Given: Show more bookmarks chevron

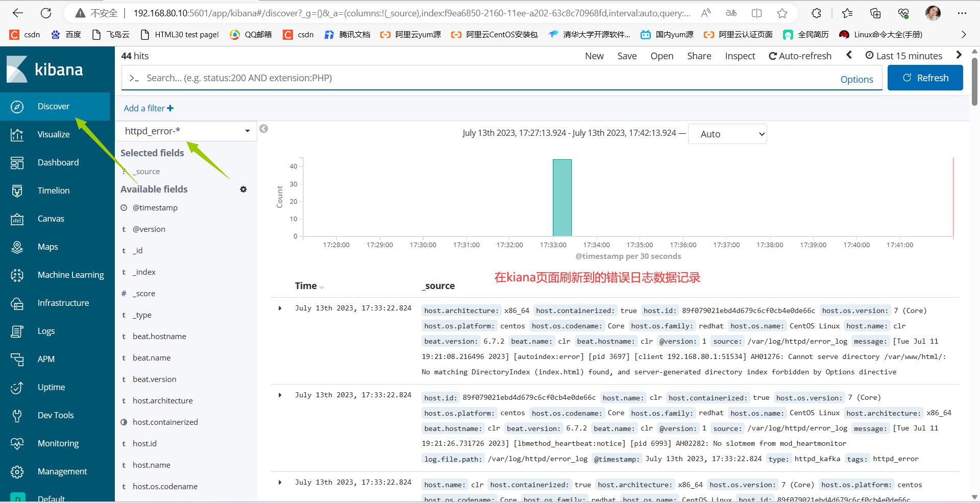Looking at the screenshot, I should coord(964,34).
